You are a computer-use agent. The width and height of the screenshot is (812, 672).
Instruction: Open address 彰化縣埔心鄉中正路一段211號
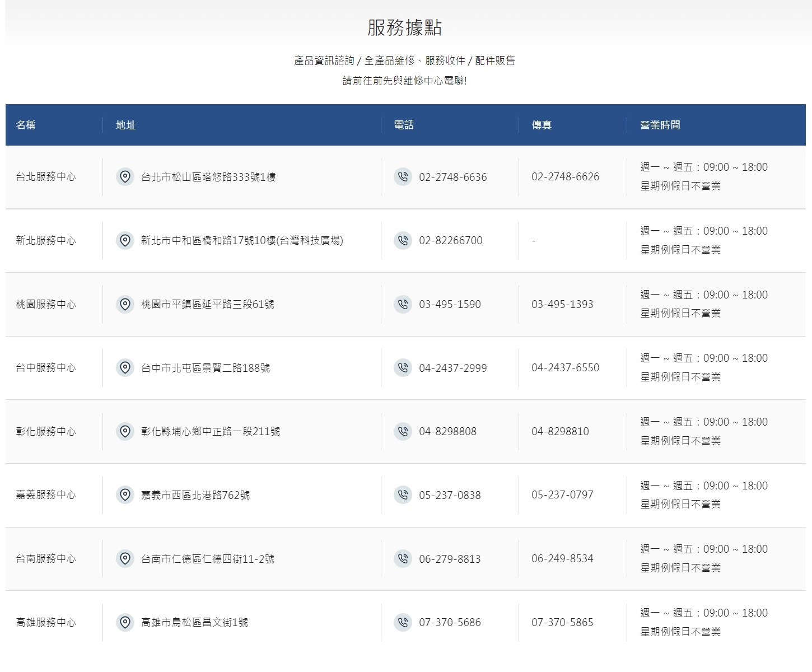[x=210, y=431]
